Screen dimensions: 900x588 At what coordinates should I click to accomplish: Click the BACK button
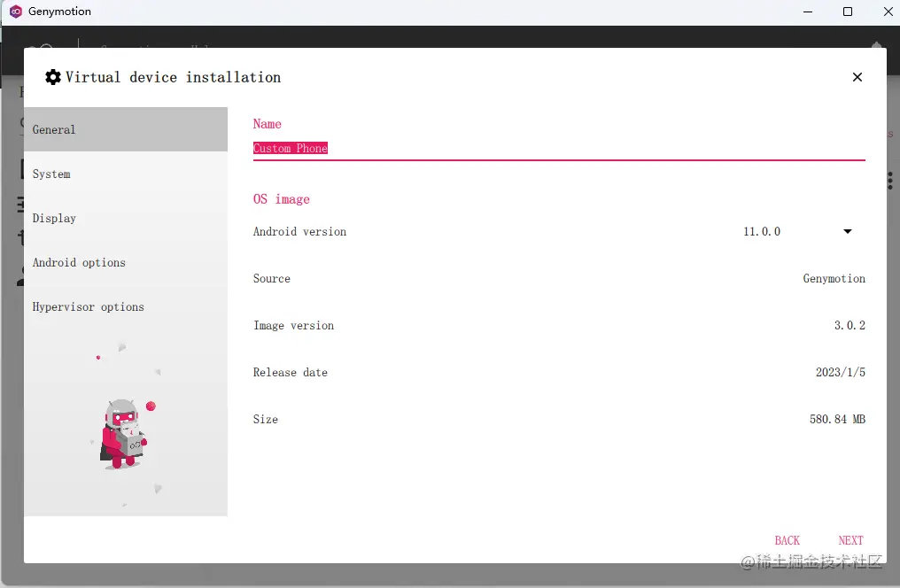[787, 540]
